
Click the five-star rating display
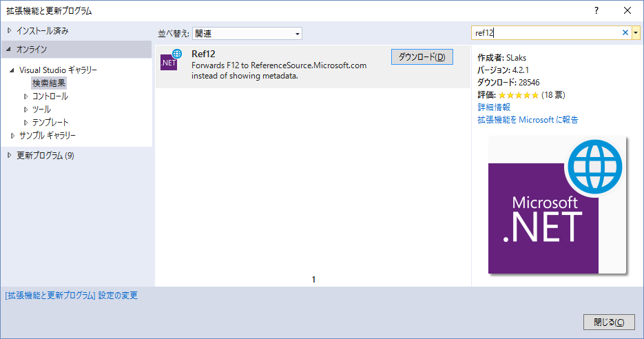click(x=519, y=95)
